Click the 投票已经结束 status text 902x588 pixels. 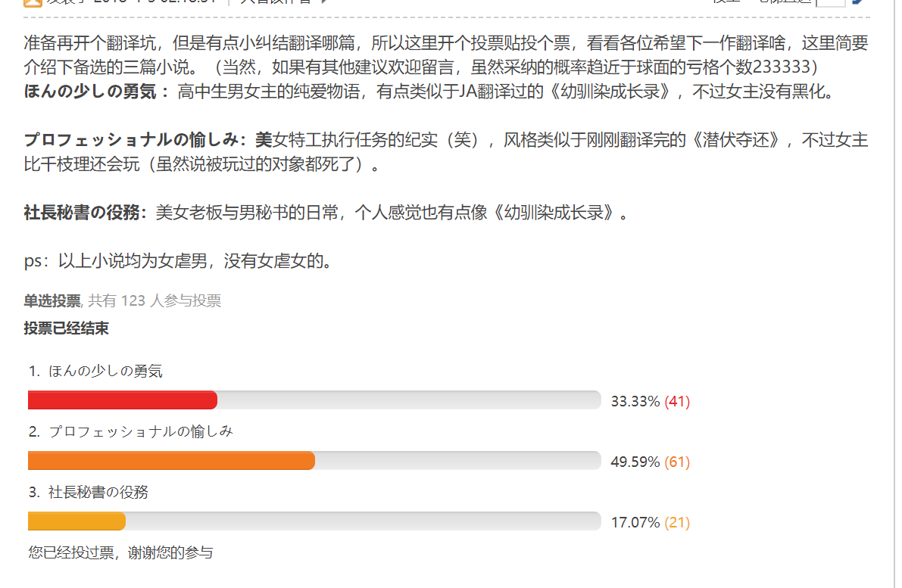pos(66,328)
